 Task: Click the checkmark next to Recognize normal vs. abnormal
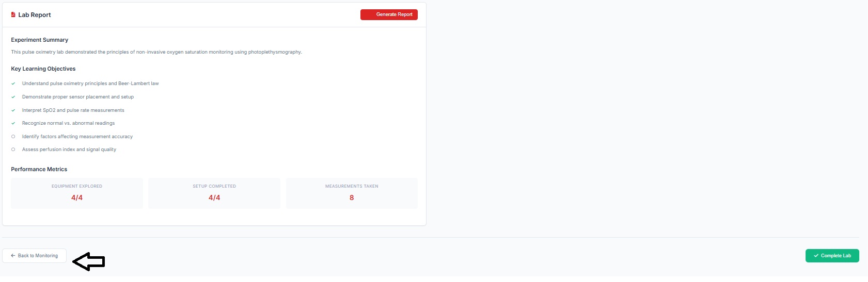[13, 123]
